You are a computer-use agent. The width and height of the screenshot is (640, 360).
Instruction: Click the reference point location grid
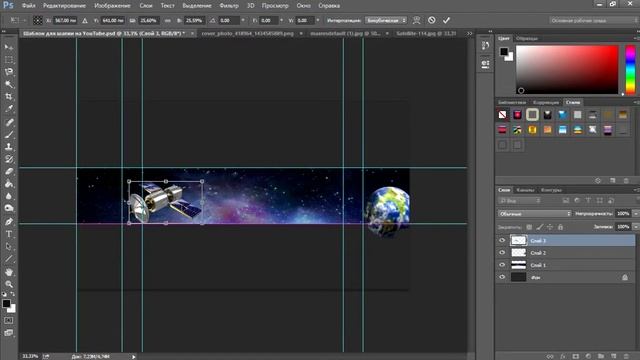pyautogui.click(x=38, y=20)
